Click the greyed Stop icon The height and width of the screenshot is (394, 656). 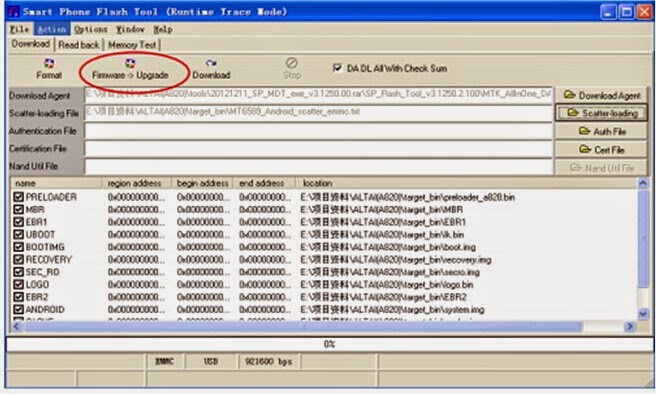click(x=292, y=63)
